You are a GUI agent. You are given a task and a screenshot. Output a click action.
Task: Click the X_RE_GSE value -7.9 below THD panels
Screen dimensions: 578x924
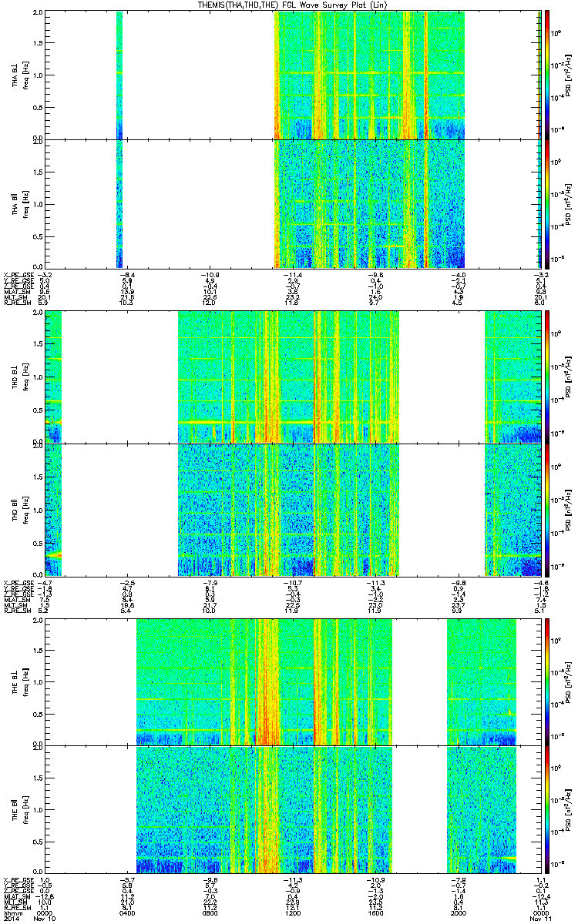(210, 582)
